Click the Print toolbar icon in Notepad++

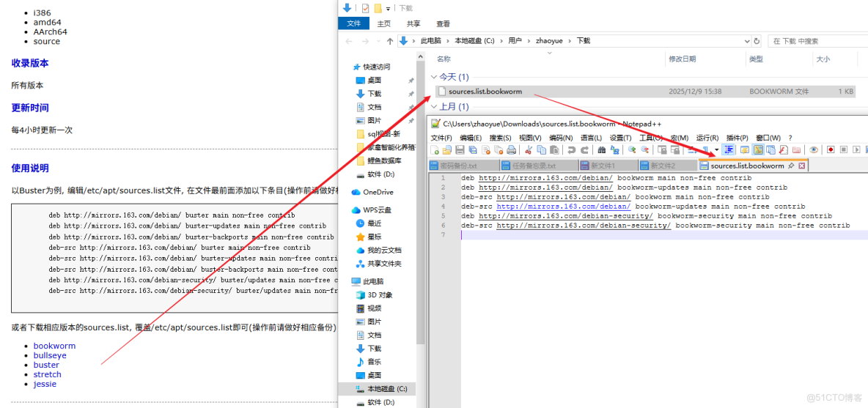point(512,150)
